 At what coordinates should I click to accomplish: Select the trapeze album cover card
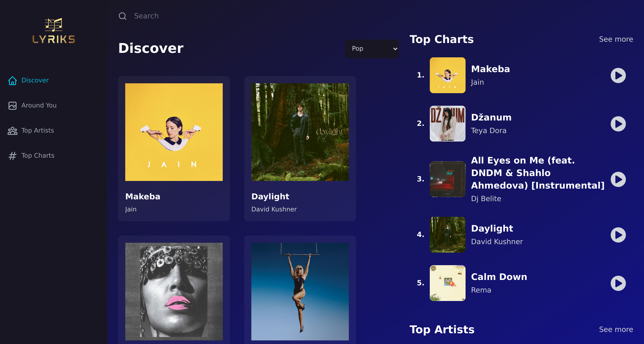(300, 291)
